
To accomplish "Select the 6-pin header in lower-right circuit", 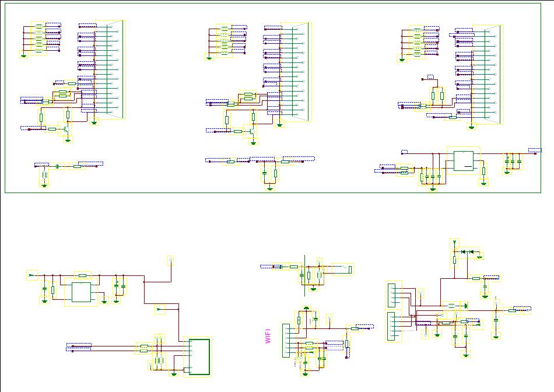I will (x=391, y=326).
